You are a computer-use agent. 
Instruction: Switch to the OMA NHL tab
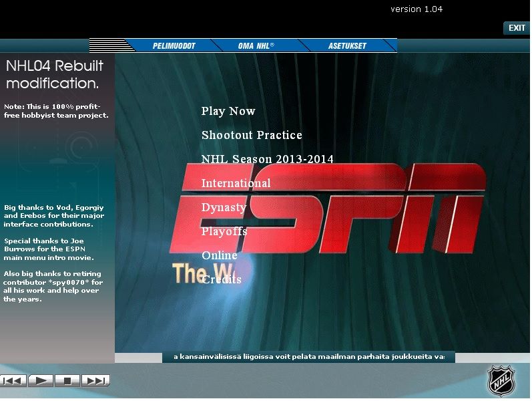(x=256, y=46)
